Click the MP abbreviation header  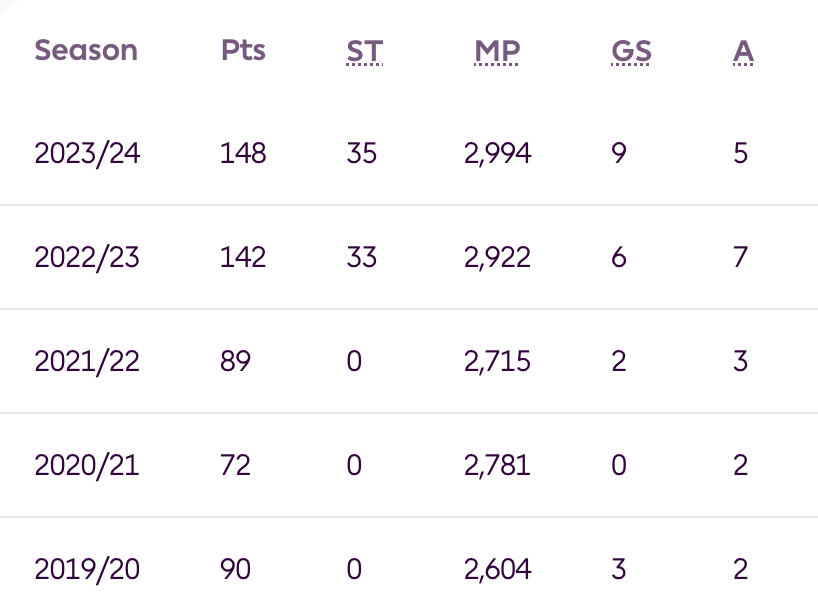click(x=498, y=51)
